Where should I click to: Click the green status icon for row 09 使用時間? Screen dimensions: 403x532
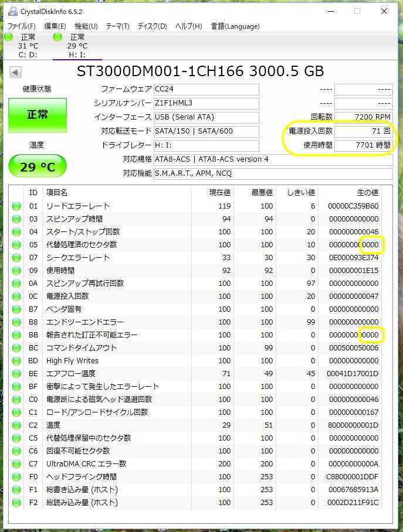coord(16,271)
